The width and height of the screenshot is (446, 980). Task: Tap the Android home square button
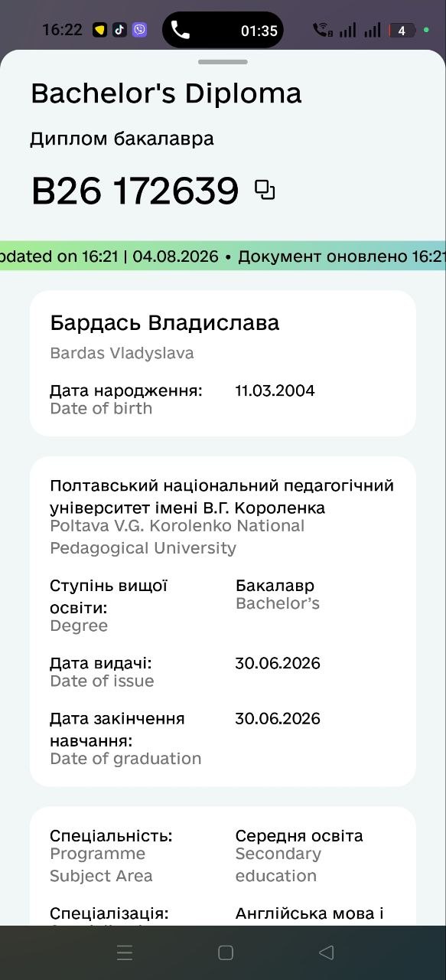[226, 952]
